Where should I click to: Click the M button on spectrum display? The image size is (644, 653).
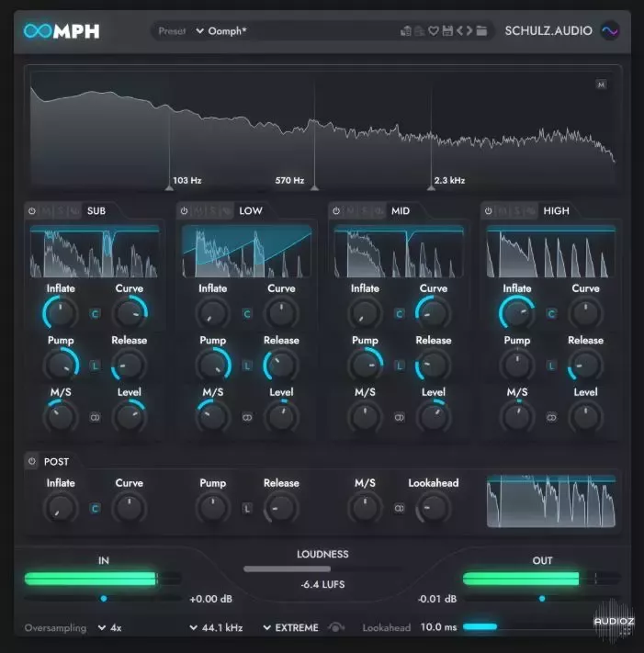tap(601, 84)
